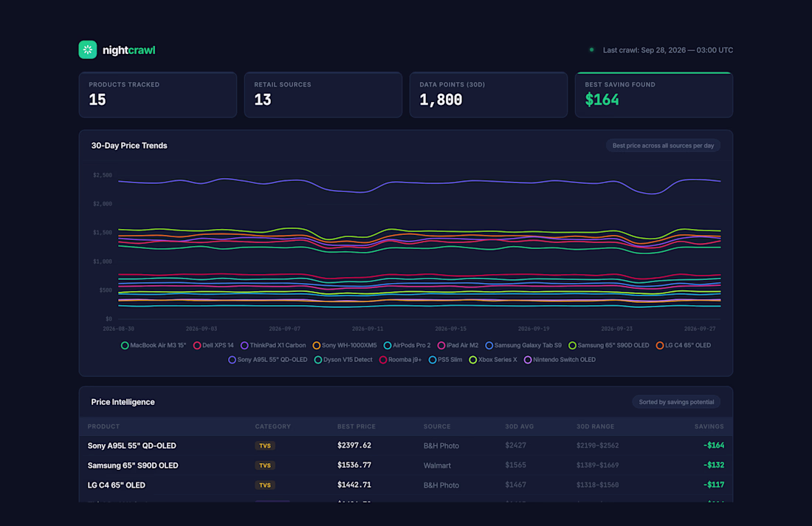Click the "Last crawl: Sep 28, 2026" timestamp
812x526 pixels.
668,50
